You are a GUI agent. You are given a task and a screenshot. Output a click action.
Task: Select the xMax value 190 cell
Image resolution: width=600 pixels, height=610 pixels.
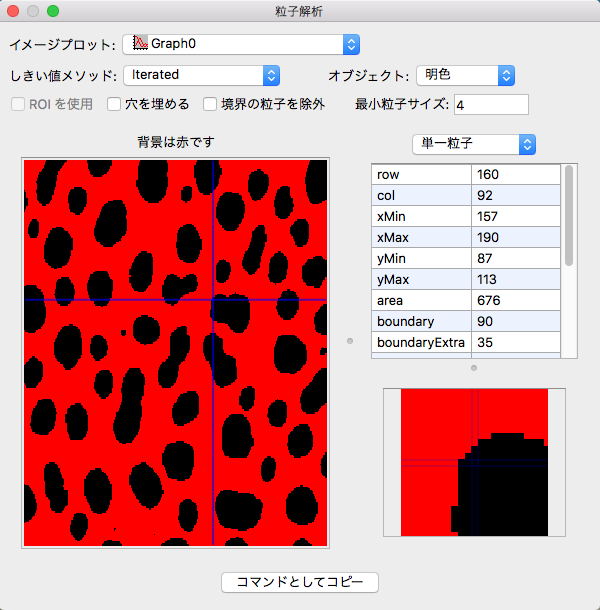click(516, 237)
